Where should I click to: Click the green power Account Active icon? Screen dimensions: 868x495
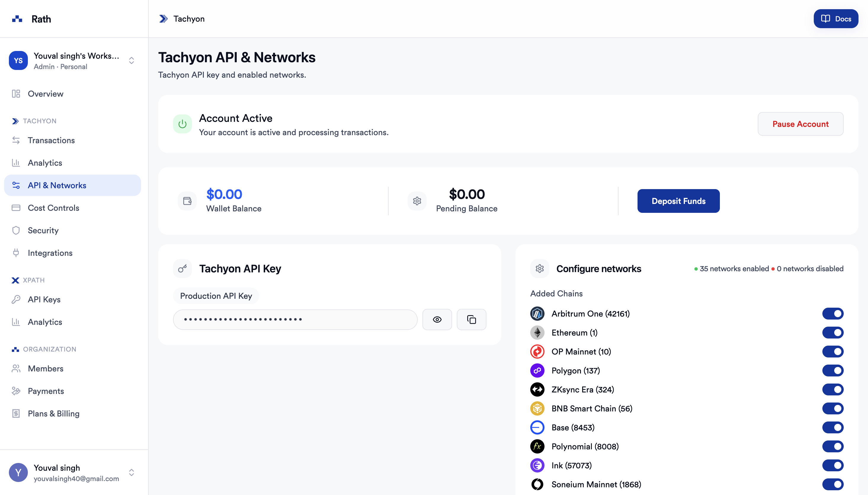(x=182, y=124)
